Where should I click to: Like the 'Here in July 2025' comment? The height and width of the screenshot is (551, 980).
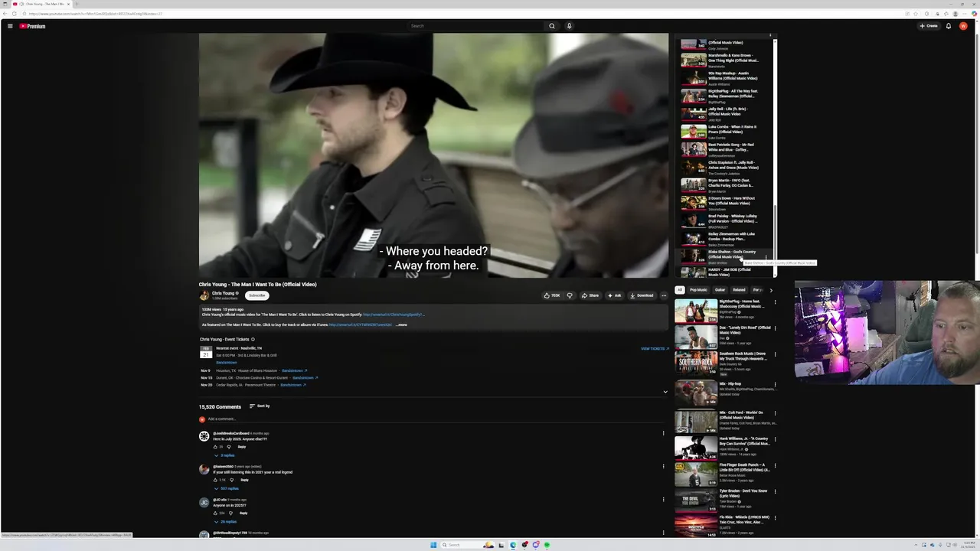[216, 446]
